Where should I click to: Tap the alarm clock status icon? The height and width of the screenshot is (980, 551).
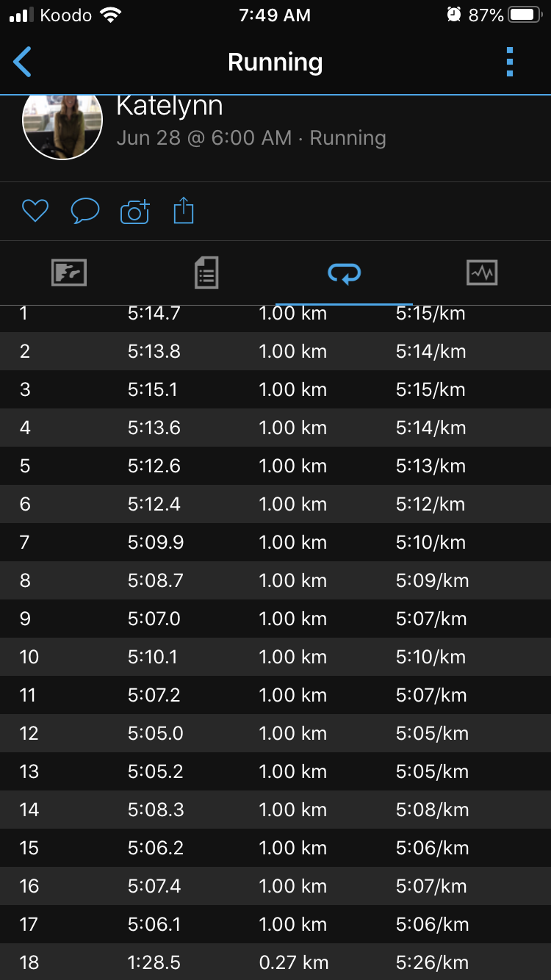tap(453, 15)
